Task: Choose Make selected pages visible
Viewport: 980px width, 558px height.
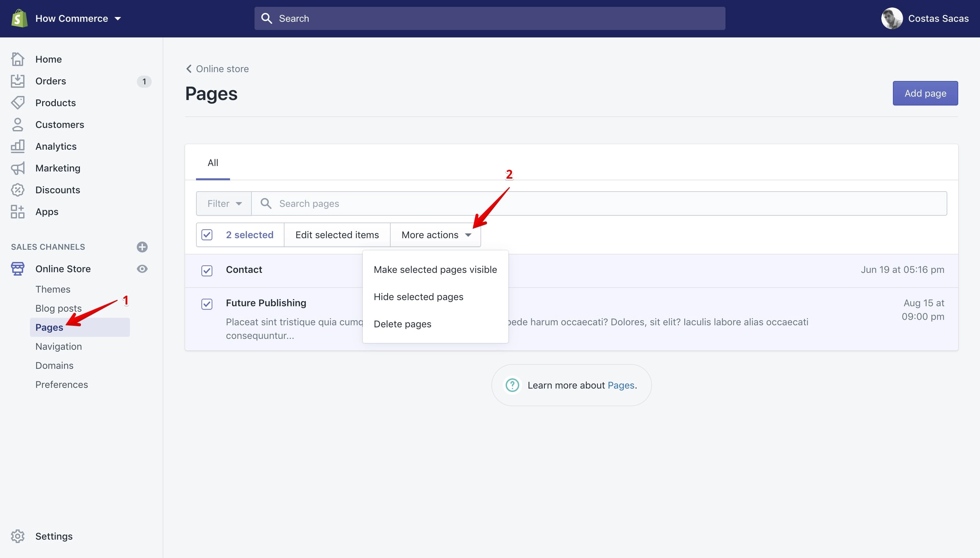Action: [x=435, y=269]
